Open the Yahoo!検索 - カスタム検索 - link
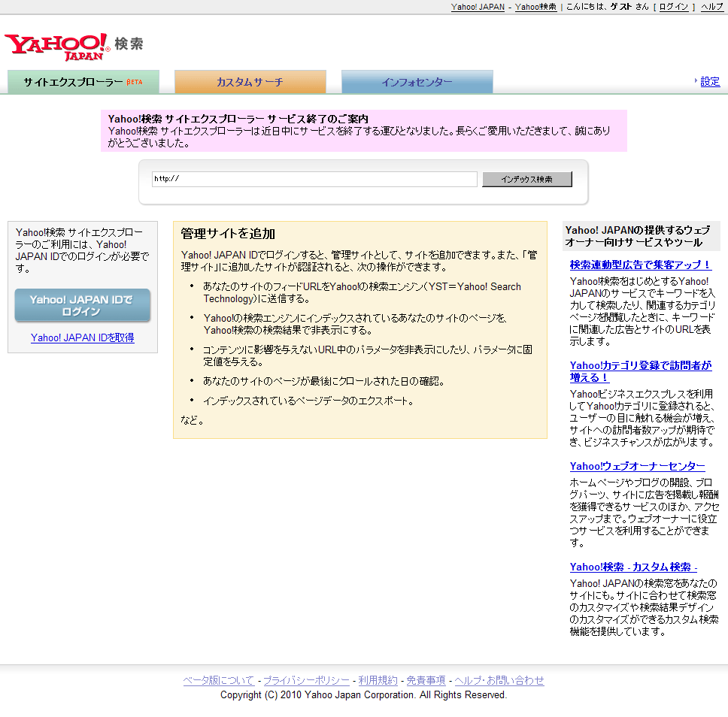Viewport: 728px width, 717px height. click(x=633, y=567)
